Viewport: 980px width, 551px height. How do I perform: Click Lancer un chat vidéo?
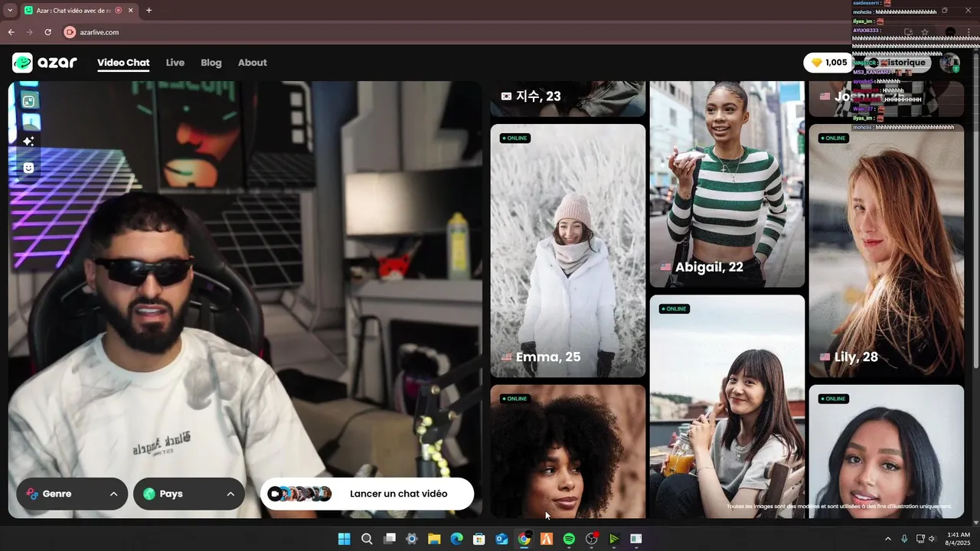click(367, 494)
